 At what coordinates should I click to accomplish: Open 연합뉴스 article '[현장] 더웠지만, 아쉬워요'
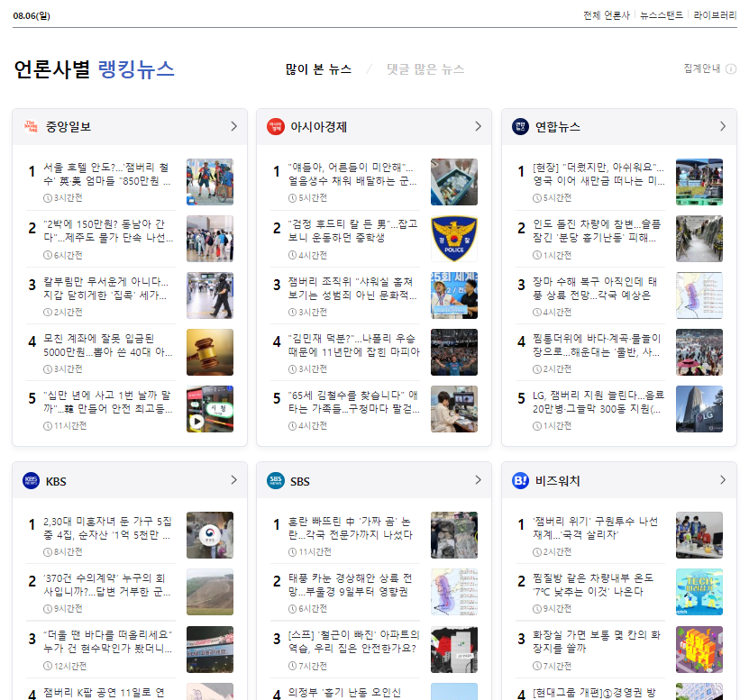(598, 174)
